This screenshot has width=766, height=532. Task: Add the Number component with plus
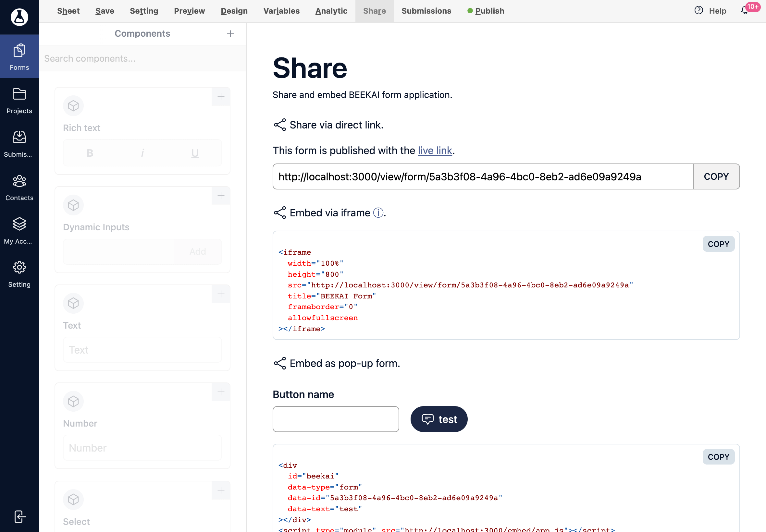click(x=221, y=392)
